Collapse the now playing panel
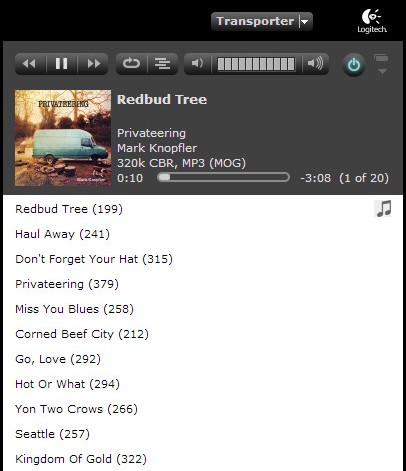Screen dimensions: 406x471 [382, 64]
